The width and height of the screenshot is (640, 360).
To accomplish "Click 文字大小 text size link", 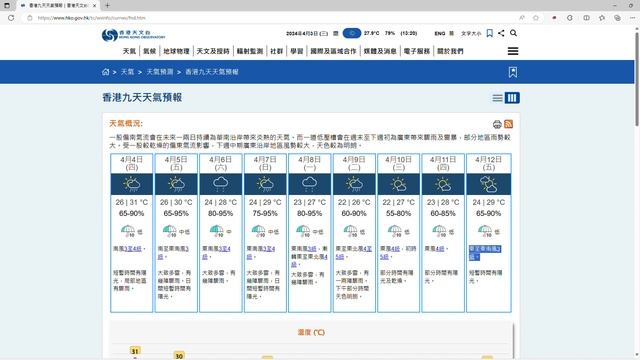I will pyautogui.click(x=471, y=33).
